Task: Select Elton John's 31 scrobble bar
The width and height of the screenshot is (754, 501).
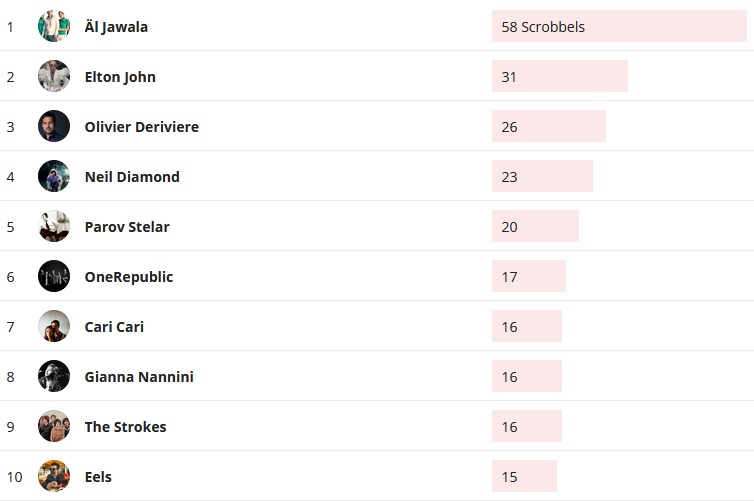Action: point(559,77)
